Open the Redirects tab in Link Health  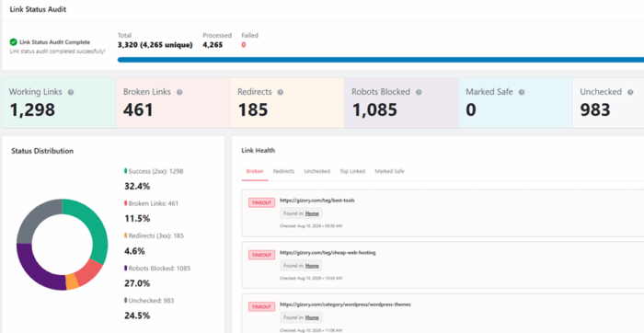tap(283, 171)
